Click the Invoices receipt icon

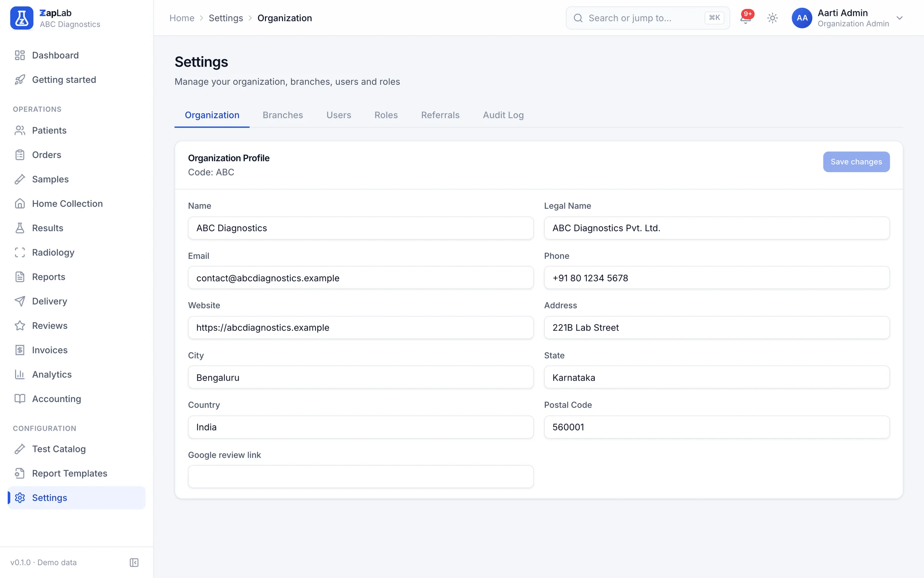[20, 350]
